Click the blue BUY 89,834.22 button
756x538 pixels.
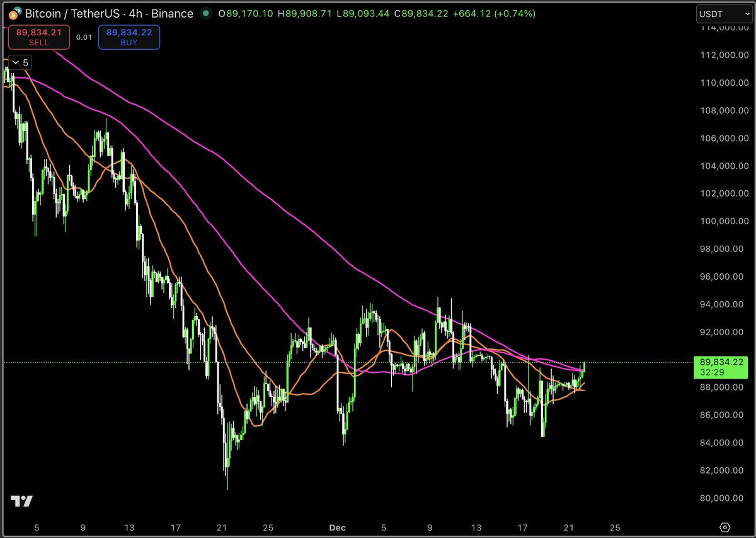129,37
